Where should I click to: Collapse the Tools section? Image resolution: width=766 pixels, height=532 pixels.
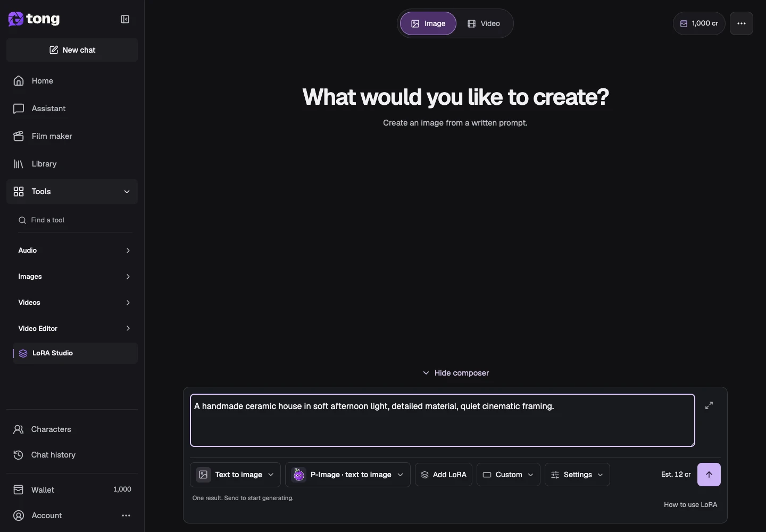click(72, 192)
